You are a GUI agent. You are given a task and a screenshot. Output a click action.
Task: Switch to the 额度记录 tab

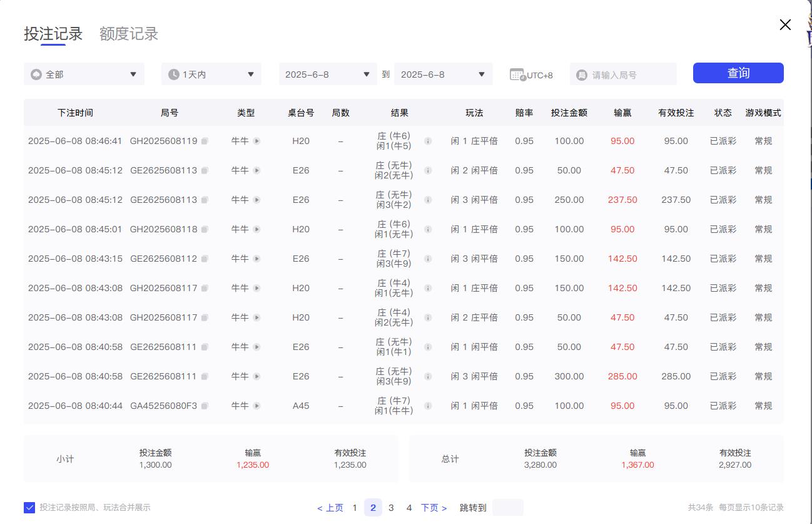128,34
